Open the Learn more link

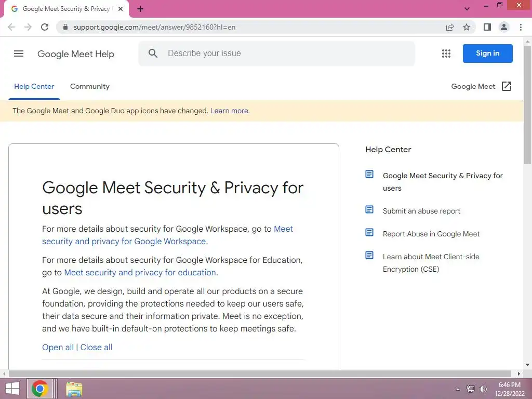[x=229, y=111]
